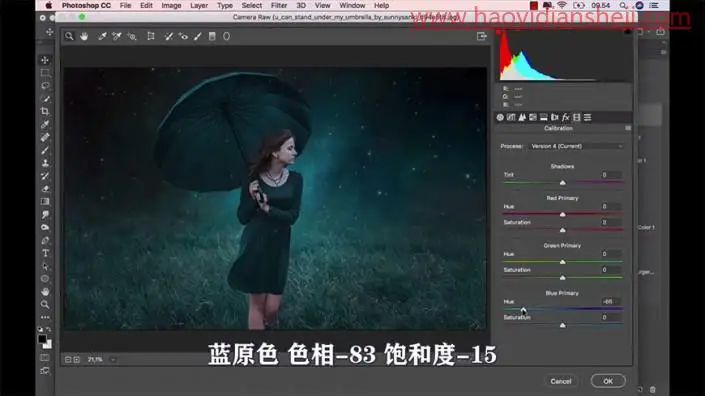This screenshot has height=396, width=705.
Task: Click the zoom in plus button
Action: [77, 360]
